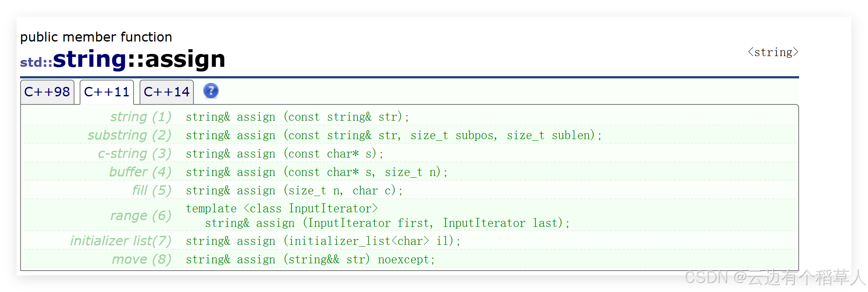Switch to the C++98 tab

(x=47, y=92)
